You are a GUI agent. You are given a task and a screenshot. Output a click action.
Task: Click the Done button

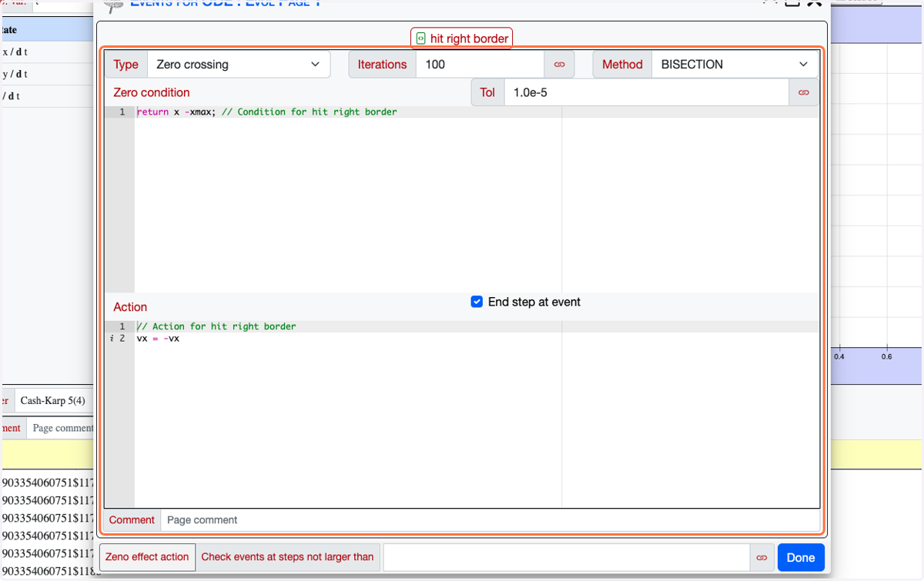click(x=801, y=557)
